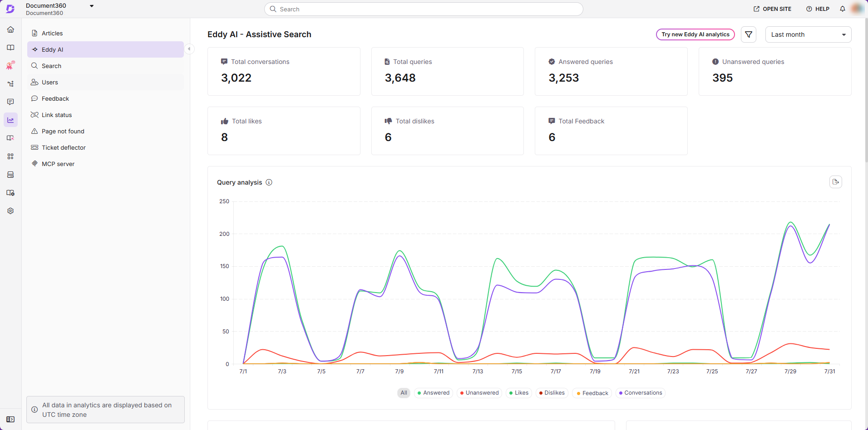This screenshot has height=430, width=868.
Task: Open the Document360 project switcher dropdown
Action: click(x=92, y=6)
